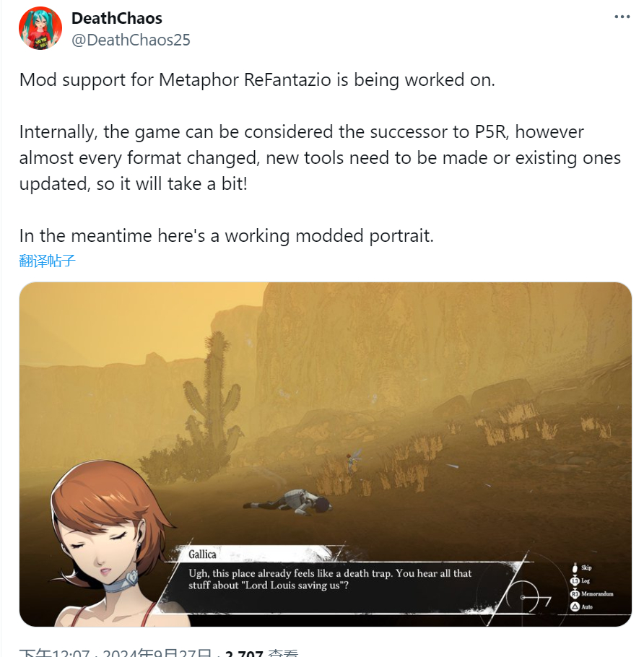Click the tweet timestamp at the bottom
644x657 pixels.
pyautogui.click(x=115, y=653)
